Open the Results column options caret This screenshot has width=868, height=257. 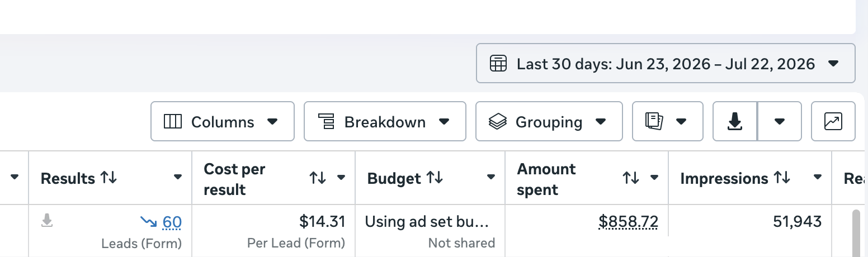point(178,178)
